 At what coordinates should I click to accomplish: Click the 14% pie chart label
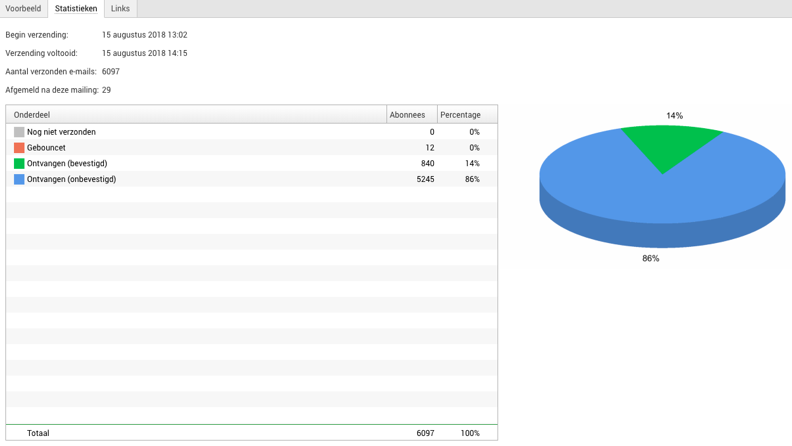tap(675, 116)
